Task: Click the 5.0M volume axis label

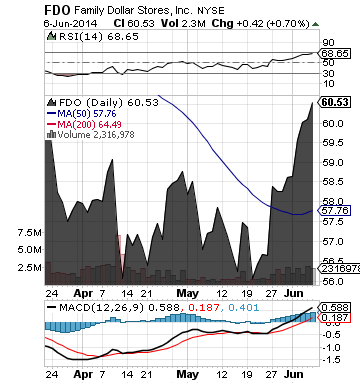Action: 29,250
